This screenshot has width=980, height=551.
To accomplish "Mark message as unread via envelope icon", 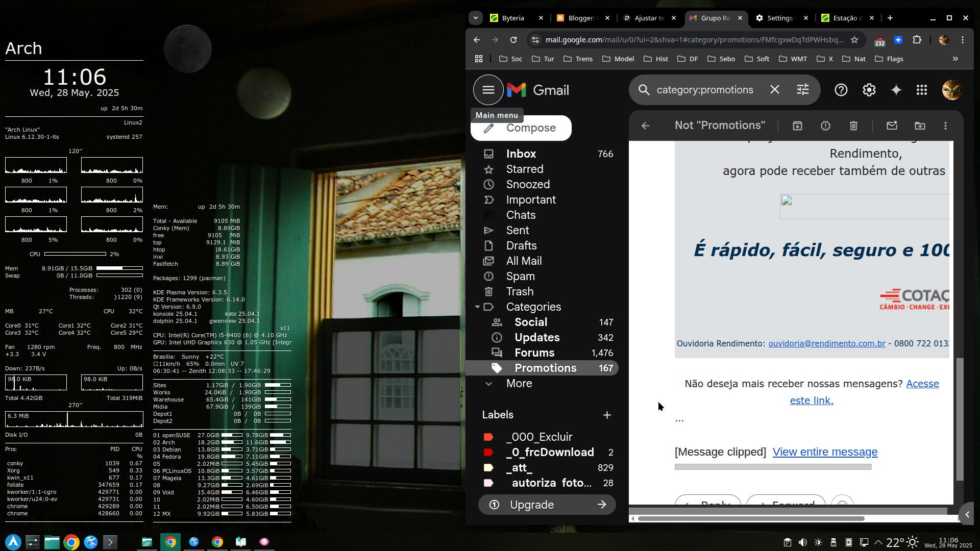I will (x=892, y=126).
